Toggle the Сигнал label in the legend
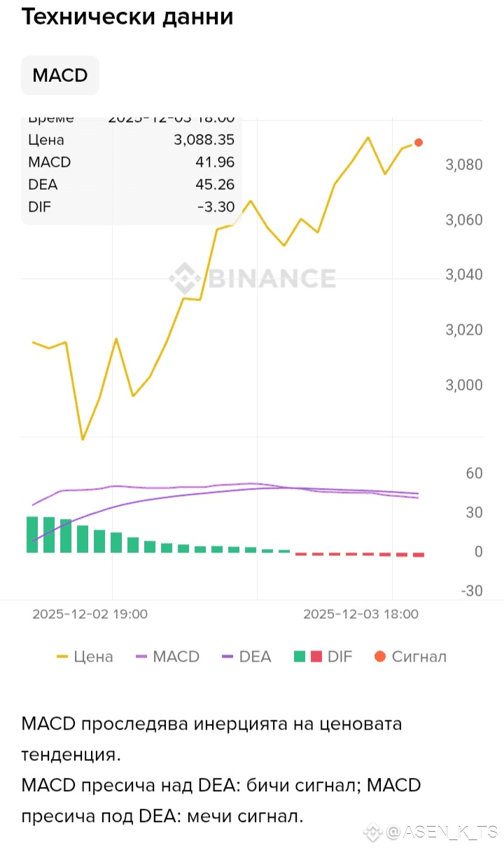Viewport: 504px width, 850px height. [419, 657]
